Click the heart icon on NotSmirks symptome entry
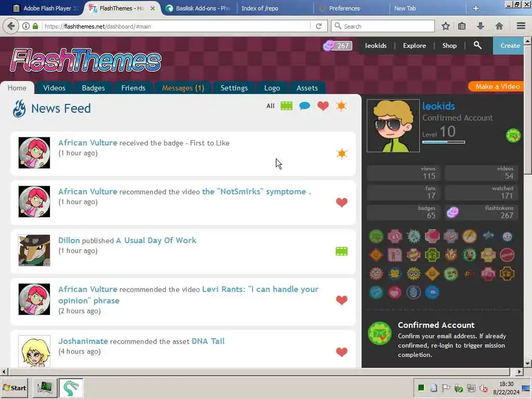The width and height of the screenshot is (532, 399). click(342, 202)
